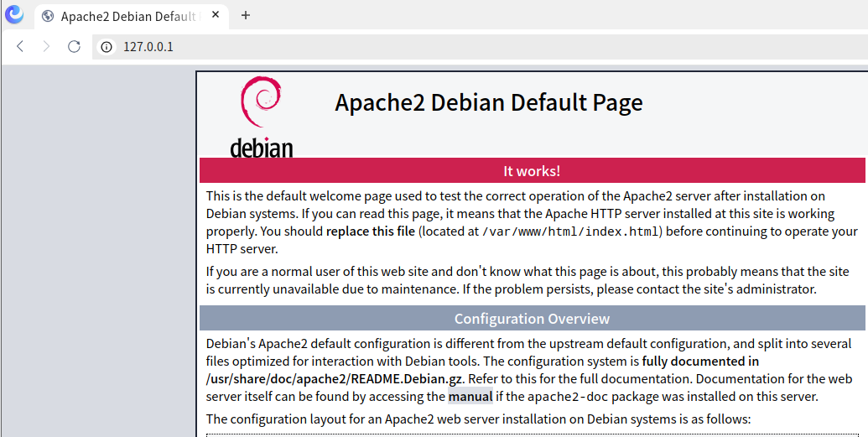Viewport: 868px width, 437px height.
Task: Open the manual link
Action: coord(470,397)
